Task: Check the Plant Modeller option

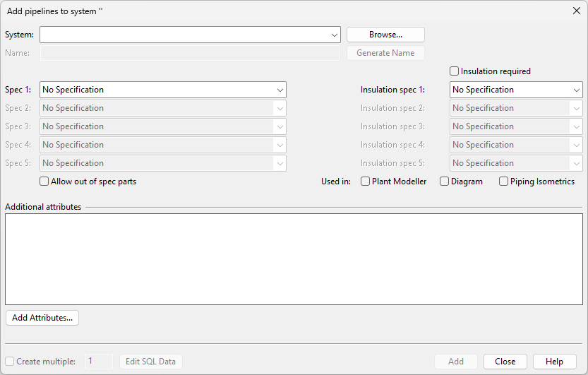Action: point(366,181)
